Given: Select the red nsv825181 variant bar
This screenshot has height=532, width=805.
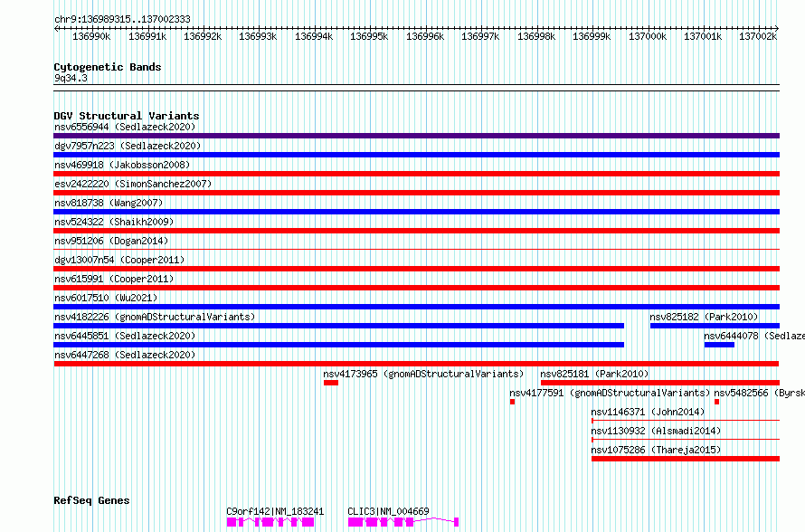Looking at the screenshot, I should click(x=660, y=383).
